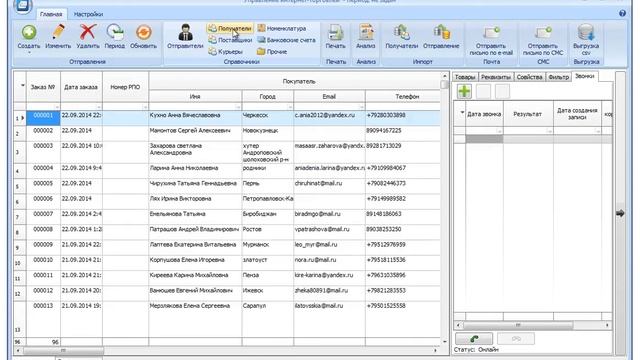Select city Биробиджан cell
Screen dimensions: 640x360
click(267, 217)
